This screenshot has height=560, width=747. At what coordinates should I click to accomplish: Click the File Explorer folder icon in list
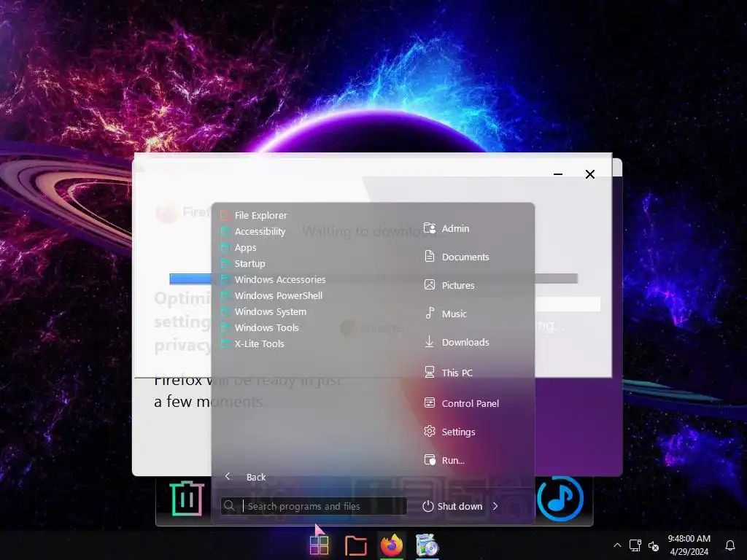pyautogui.click(x=226, y=215)
